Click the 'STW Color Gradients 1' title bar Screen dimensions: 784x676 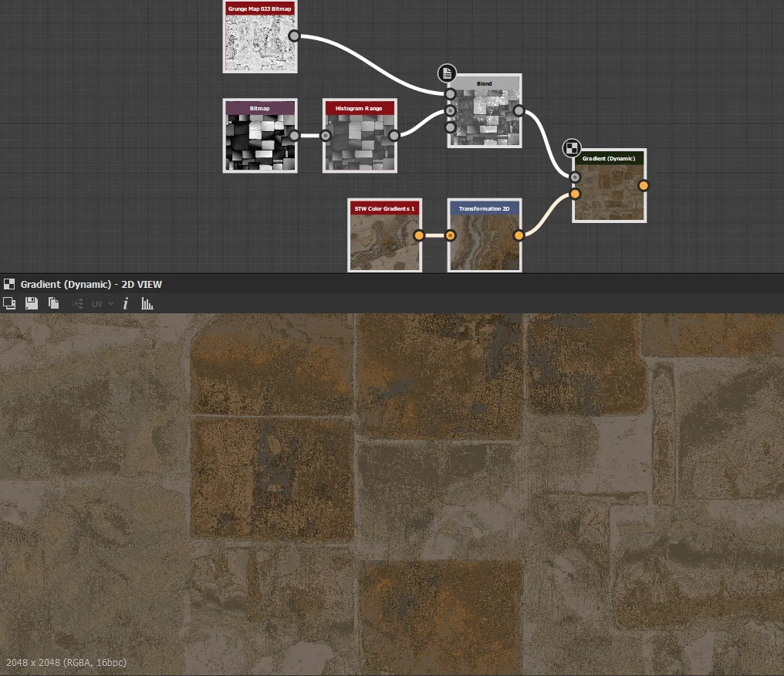(384, 208)
